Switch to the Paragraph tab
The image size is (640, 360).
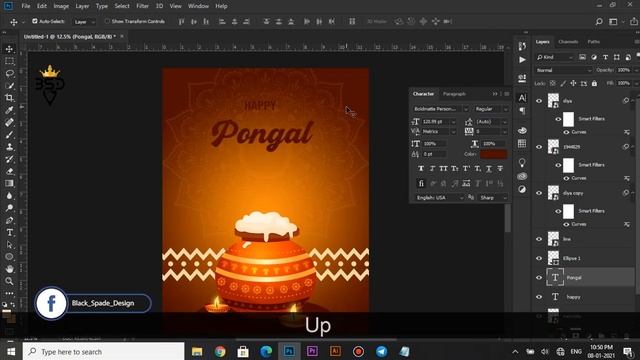point(454,94)
